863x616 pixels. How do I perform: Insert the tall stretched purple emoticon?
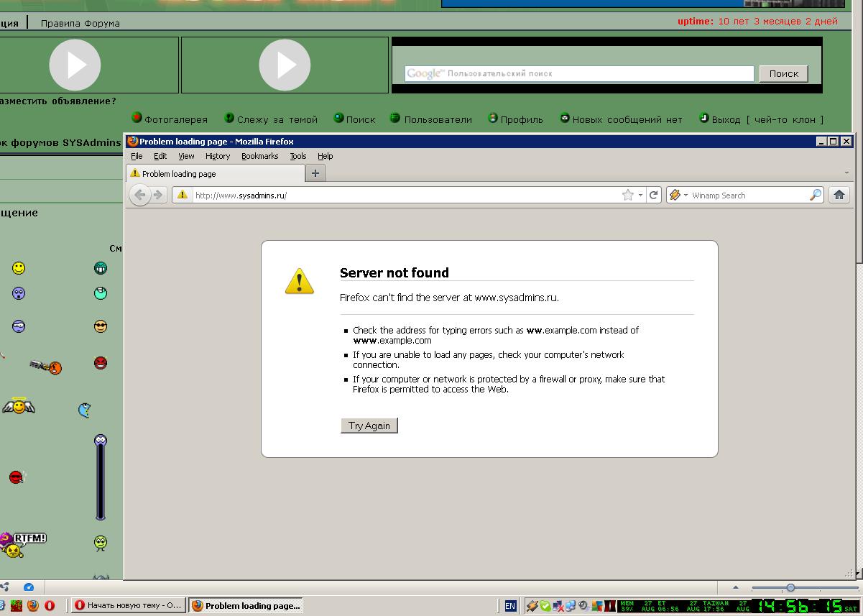(x=101, y=477)
